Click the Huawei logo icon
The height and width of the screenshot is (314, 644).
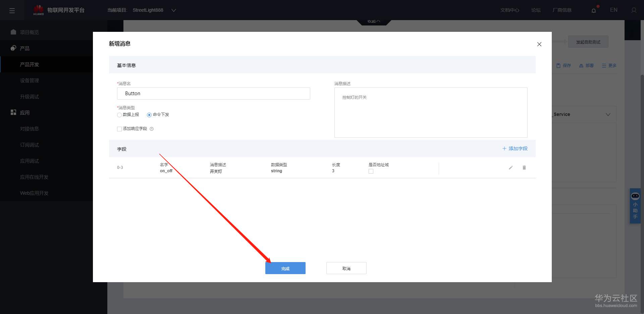[39, 10]
